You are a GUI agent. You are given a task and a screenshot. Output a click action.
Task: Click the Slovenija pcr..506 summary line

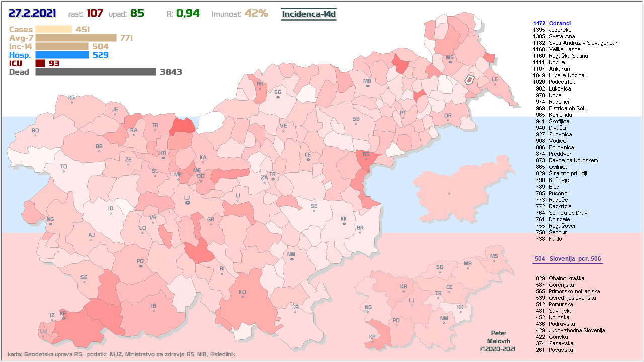(x=568, y=259)
